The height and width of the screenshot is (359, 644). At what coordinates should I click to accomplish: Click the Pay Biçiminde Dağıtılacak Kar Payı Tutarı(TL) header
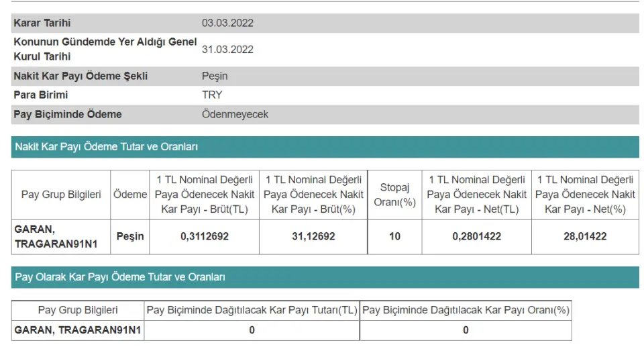click(252, 310)
